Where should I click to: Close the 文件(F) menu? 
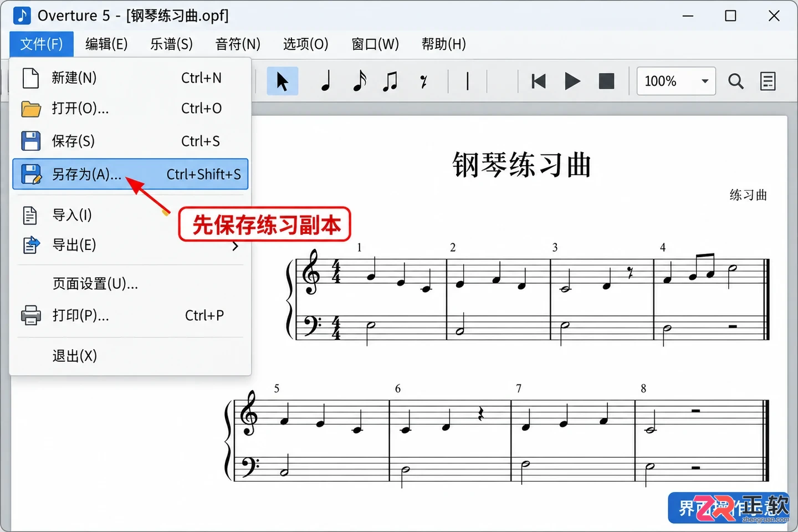coord(42,44)
